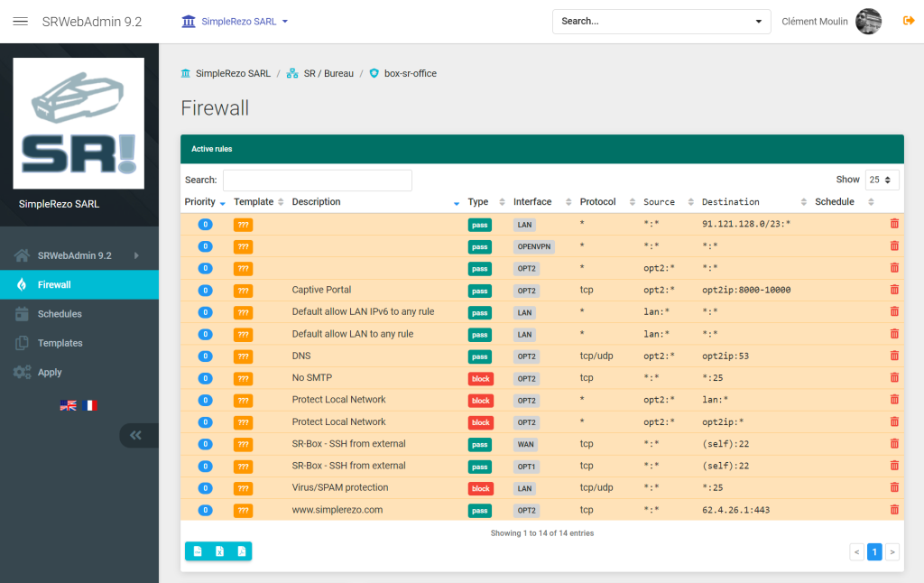Sort rules by Type column
Viewport: 924px width, 583px height.
pyautogui.click(x=486, y=201)
